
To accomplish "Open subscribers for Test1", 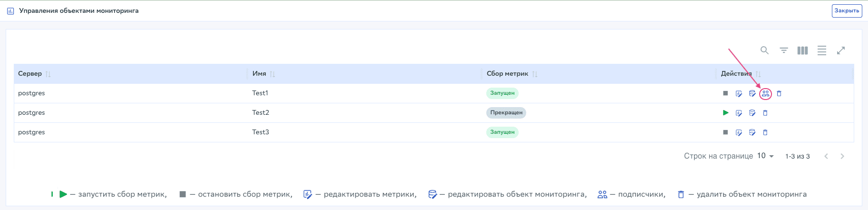I will coord(765,93).
